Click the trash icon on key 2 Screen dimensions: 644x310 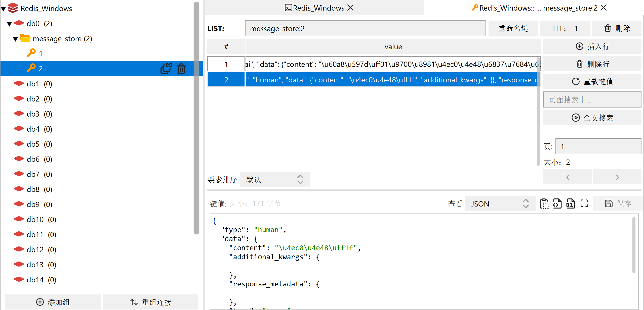tap(181, 69)
